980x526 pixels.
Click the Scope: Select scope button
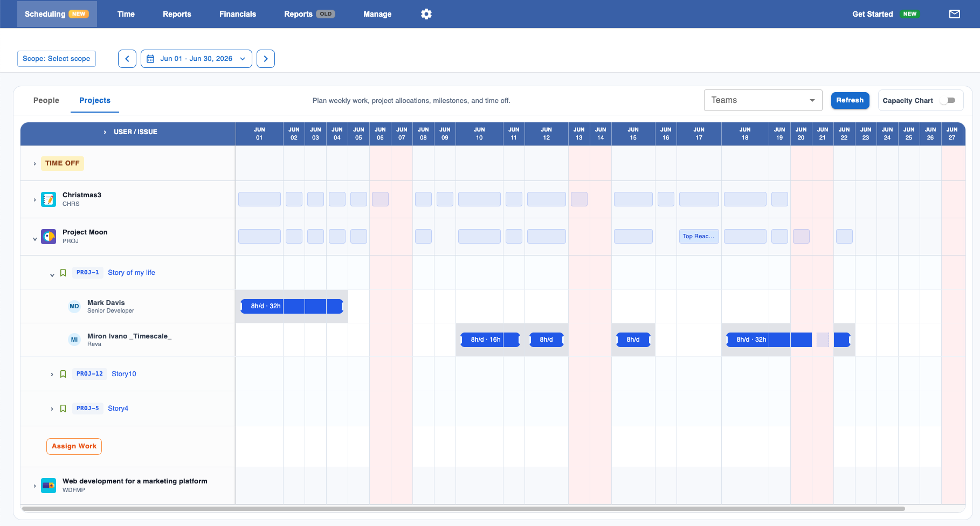[x=57, y=59]
